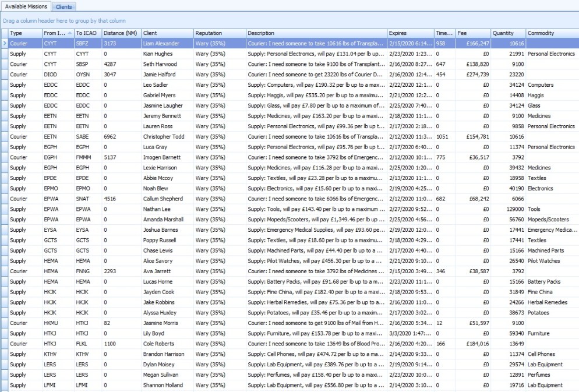
Task: Switch to the Clients tab
Action: (64, 6)
